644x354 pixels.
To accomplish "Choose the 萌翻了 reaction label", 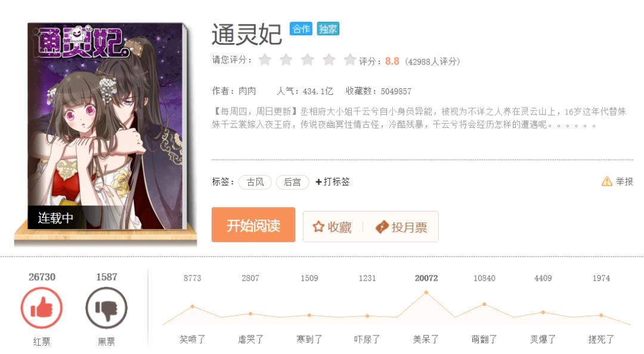I will [484, 339].
